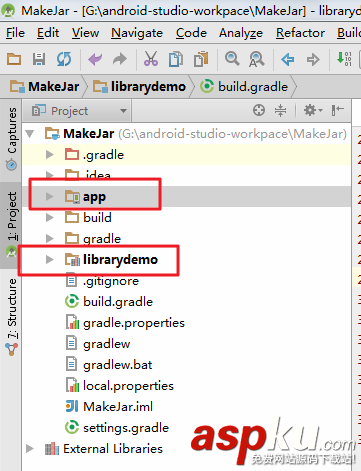Click the Cut scissors icon
This screenshot has height=471, width=361.
pos(151,59)
